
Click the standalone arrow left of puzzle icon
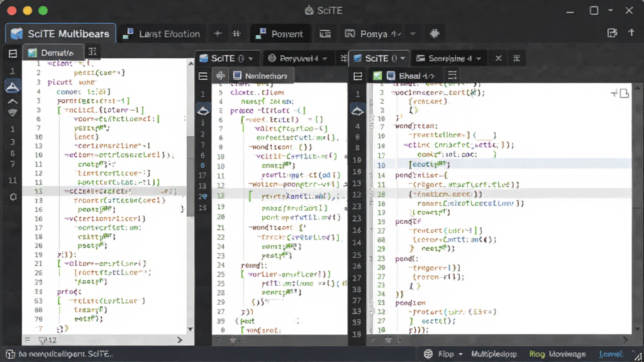click(413, 34)
